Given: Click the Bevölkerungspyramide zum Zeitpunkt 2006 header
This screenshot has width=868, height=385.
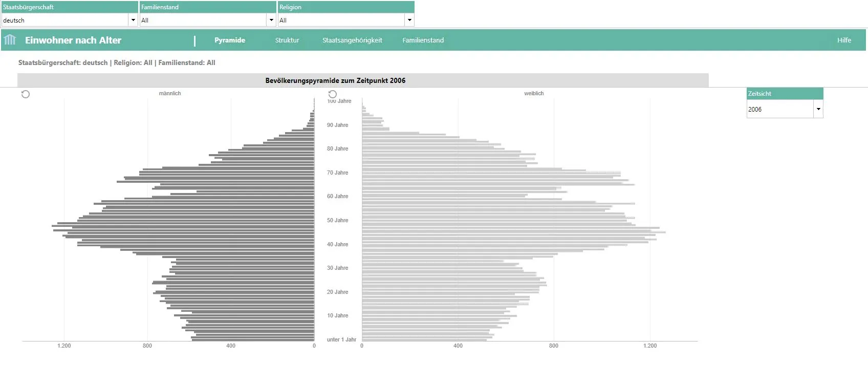Looking at the screenshot, I should (335, 80).
